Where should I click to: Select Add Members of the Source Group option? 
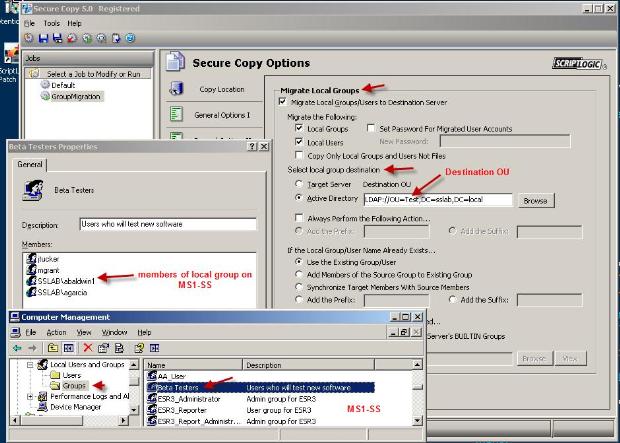(299, 275)
